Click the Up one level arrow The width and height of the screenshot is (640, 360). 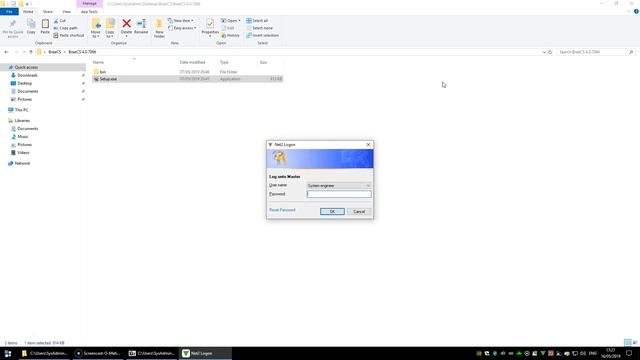click(x=31, y=52)
